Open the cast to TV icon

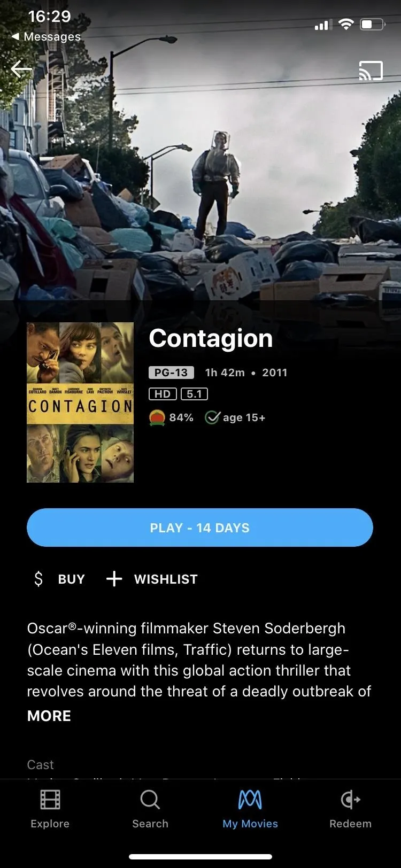coord(371,71)
